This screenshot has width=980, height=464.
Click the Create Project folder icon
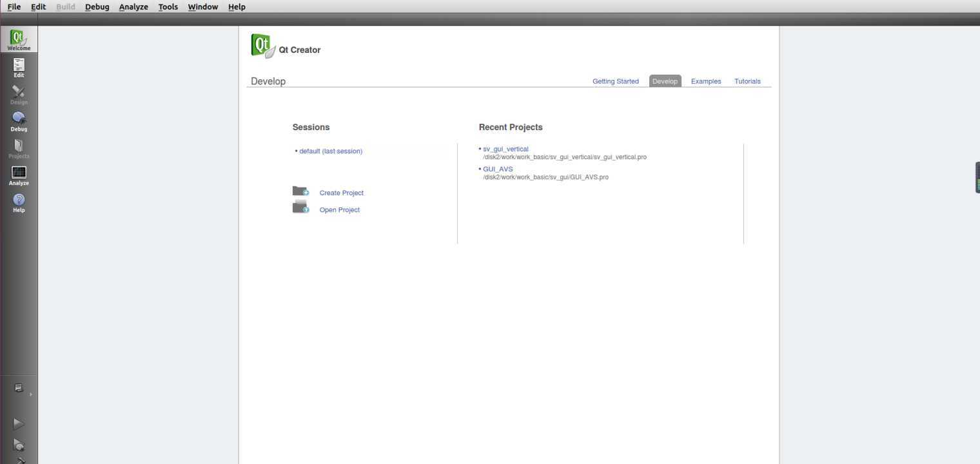(300, 191)
